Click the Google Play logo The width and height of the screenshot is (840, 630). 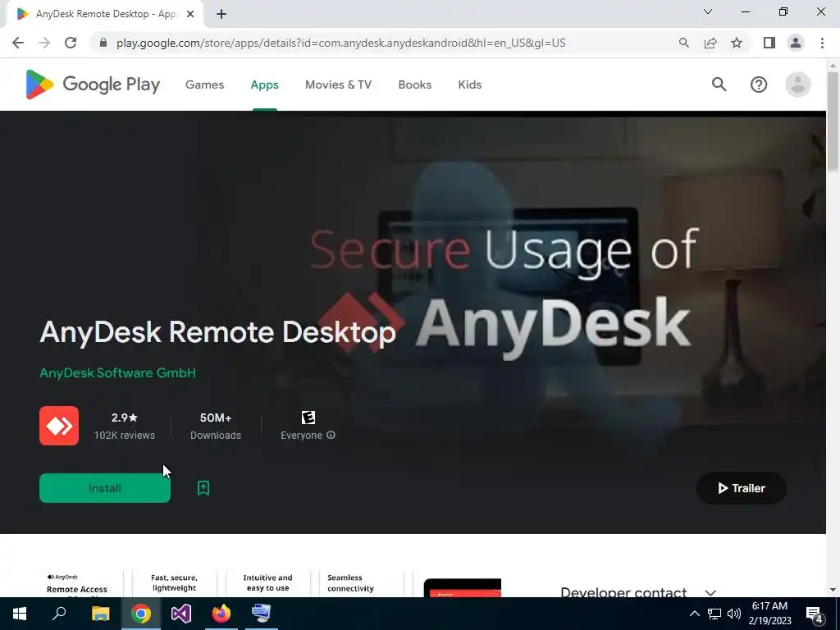pyautogui.click(x=93, y=84)
